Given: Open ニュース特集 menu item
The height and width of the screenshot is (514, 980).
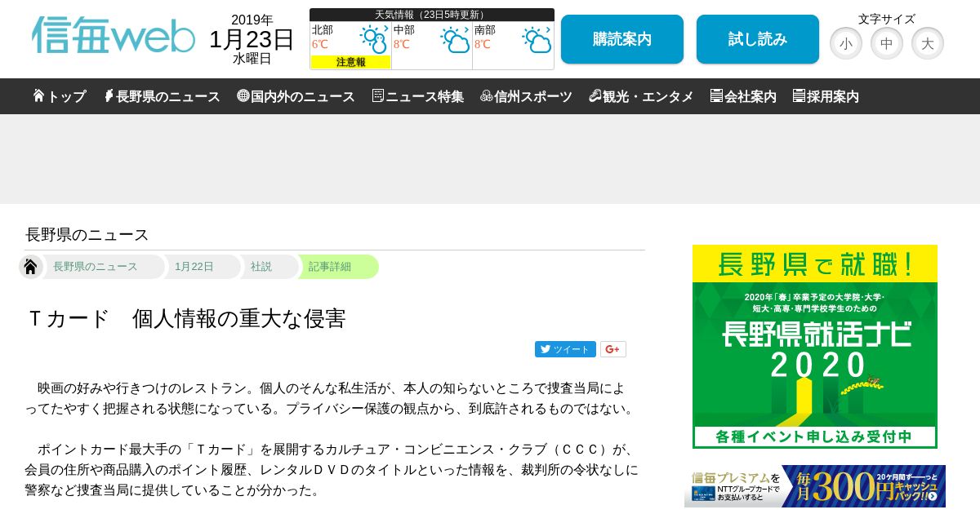Looking at the screenshot, I should pos(417,96).
